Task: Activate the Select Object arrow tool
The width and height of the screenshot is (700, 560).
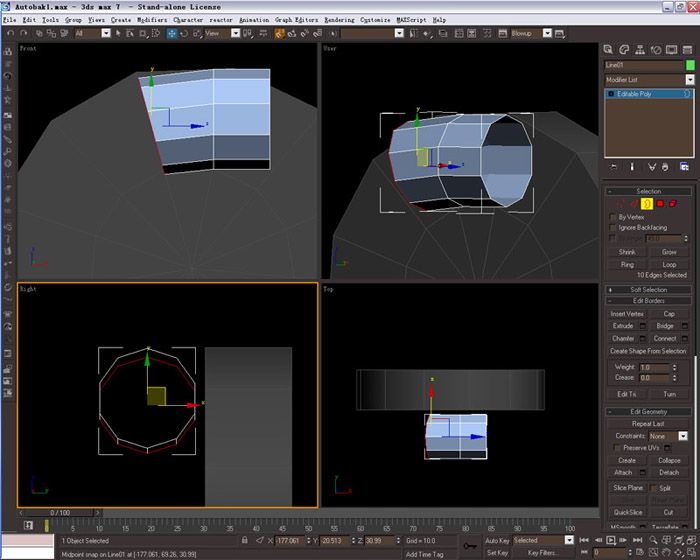Action: 118,33
